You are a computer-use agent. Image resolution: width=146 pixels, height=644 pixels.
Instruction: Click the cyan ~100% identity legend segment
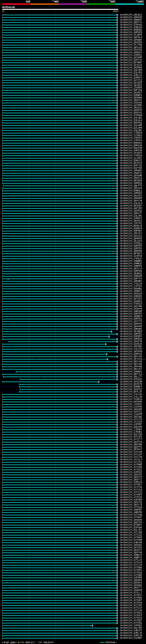(x=130, y=4)
